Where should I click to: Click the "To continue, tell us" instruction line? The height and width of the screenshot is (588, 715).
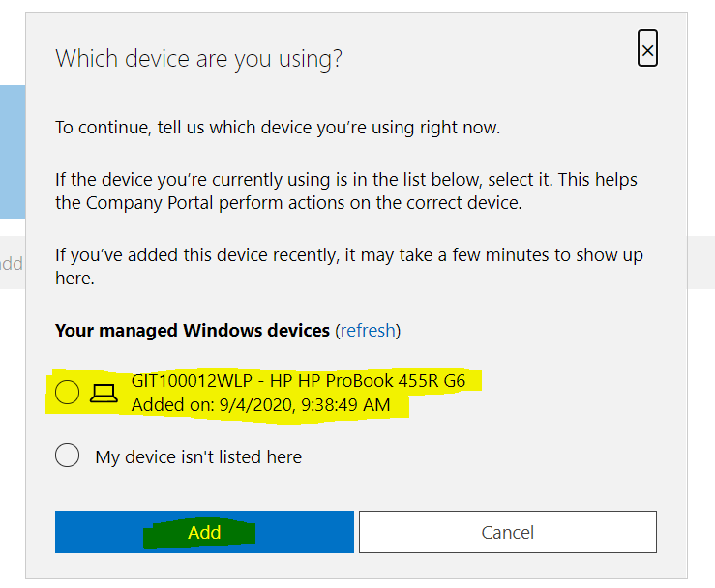pos(278,128)
